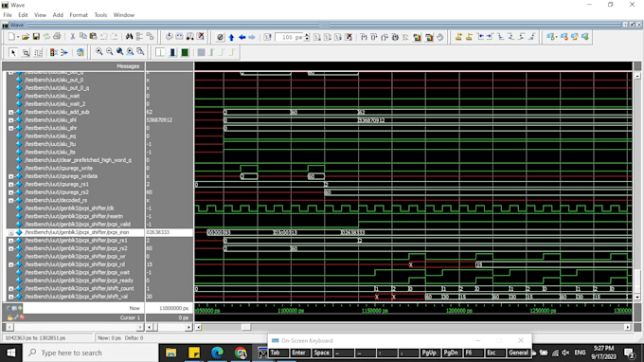The image size is (644, 362).
Task: Click the New file toolbar icon
Action: pyautogui.click(x=12, y=37)
